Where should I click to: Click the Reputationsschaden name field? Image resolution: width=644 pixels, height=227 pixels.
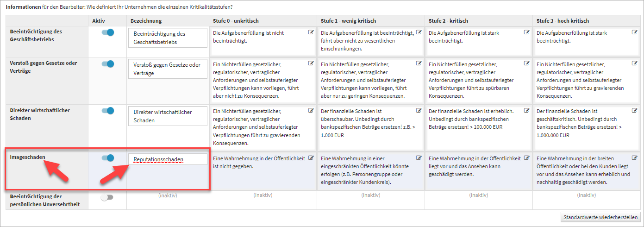[x=168, y=159]
